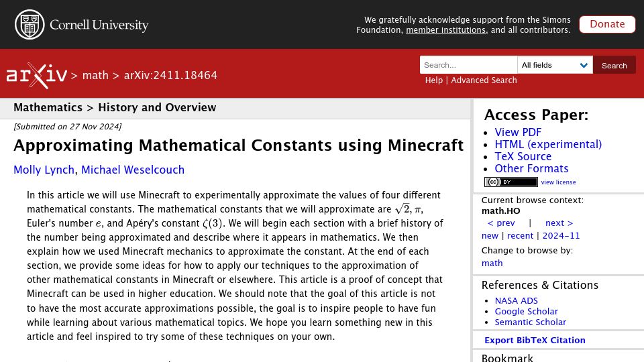
Task: Click inside the Search input field
Action: pos(468,65)
